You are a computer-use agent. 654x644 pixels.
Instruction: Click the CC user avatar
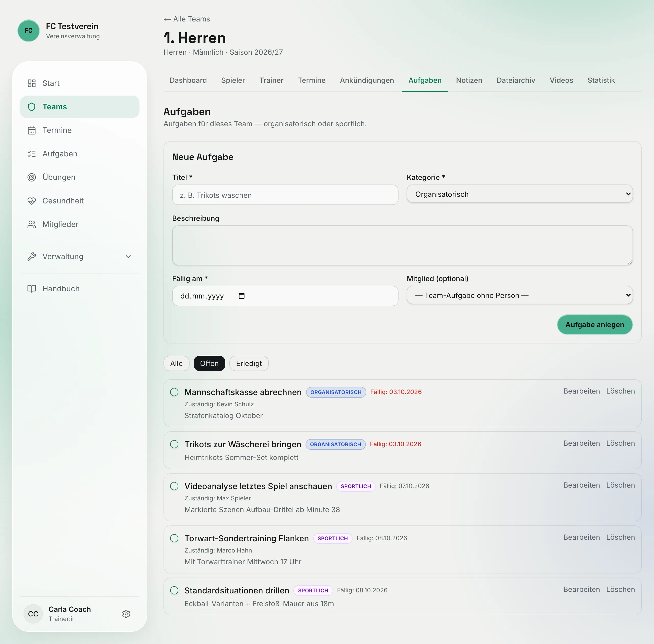tap(33, 614)
